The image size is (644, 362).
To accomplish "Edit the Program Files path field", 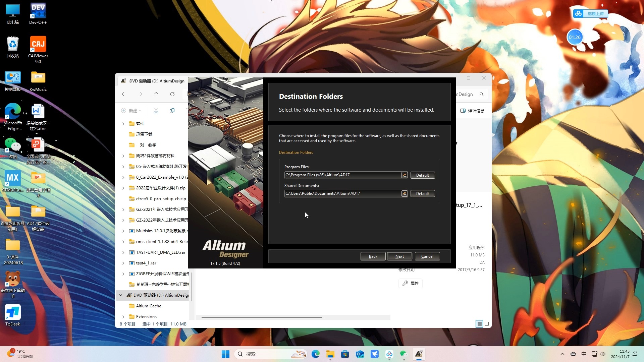I will point(343,175).
